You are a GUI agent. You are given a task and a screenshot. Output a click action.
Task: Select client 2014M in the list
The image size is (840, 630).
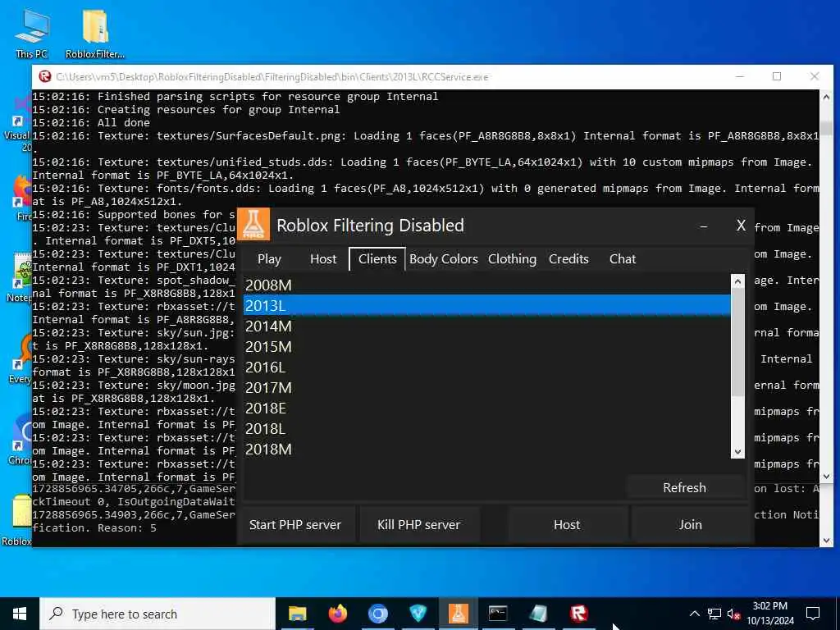(x=487, y=326)
